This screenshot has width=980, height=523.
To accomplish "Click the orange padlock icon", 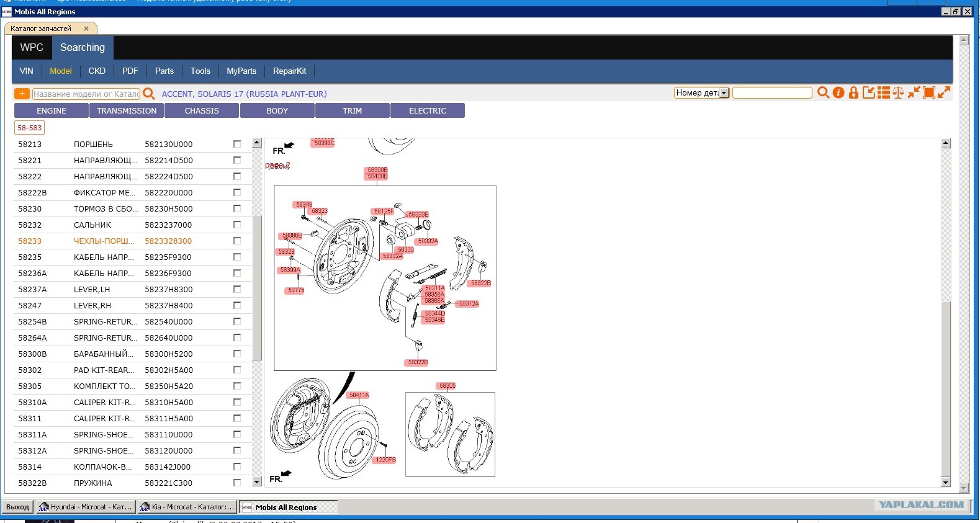I will pyautogui.click(x=853, y=92).
